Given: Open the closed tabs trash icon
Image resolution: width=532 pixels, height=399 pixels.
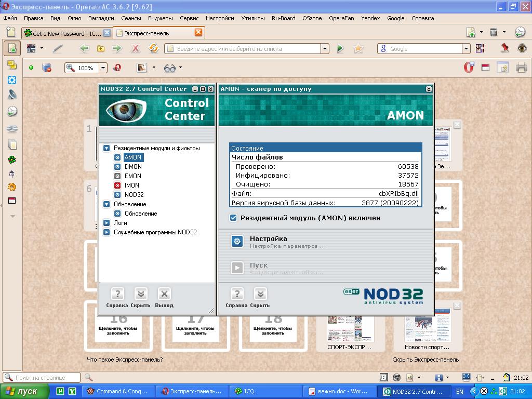Looking at the screenshot, I should tap(494, 32).
